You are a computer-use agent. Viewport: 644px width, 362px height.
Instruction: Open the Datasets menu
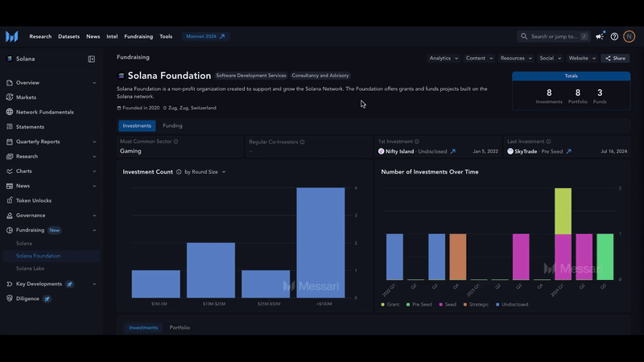68,36
